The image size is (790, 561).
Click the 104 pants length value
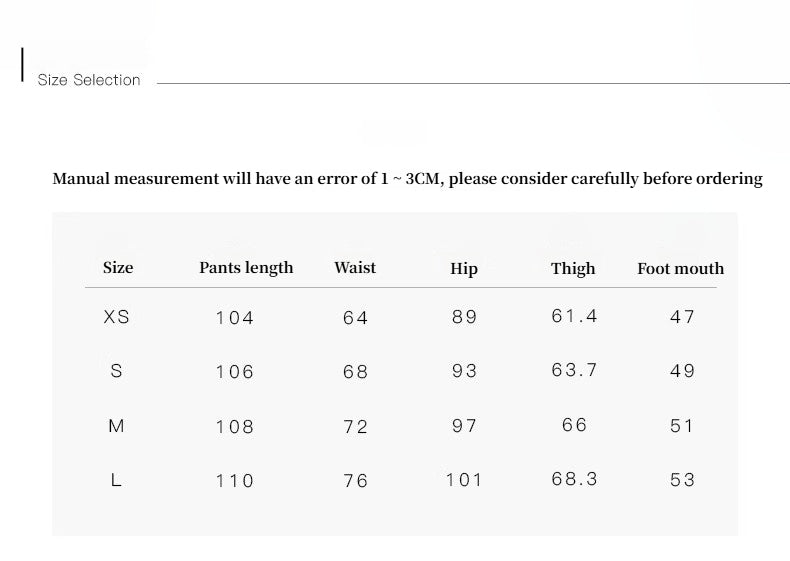[235, 318]
